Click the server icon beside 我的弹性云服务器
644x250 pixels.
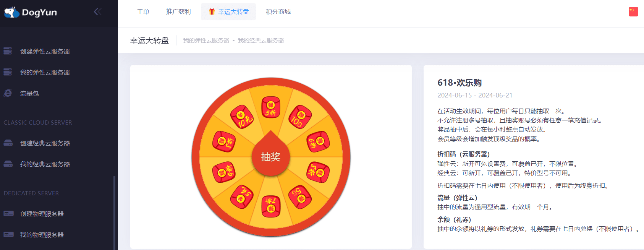pos(8,72)
